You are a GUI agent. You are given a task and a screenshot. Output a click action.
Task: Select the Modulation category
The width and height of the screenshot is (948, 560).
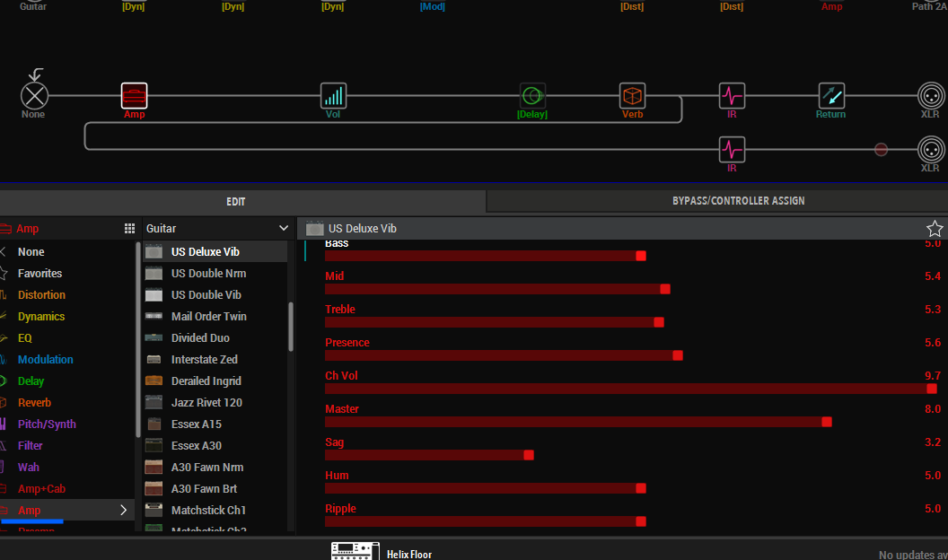point(45,360)
